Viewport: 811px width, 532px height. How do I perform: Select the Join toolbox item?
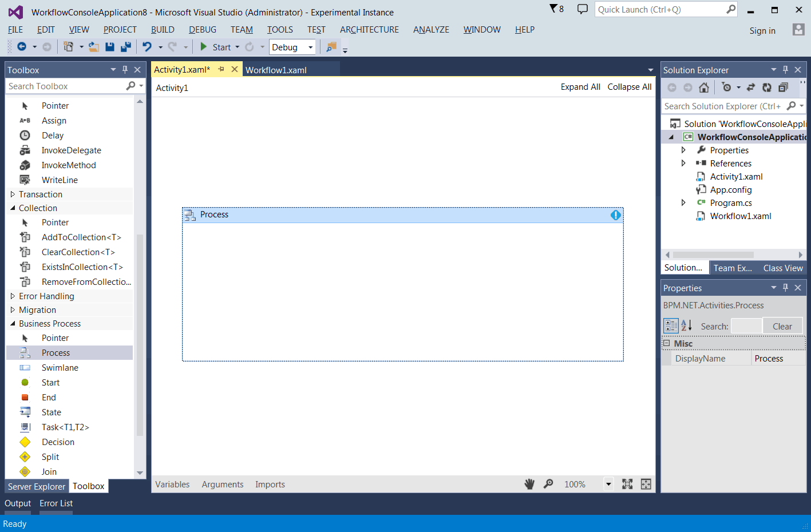[x=49, y=472]
